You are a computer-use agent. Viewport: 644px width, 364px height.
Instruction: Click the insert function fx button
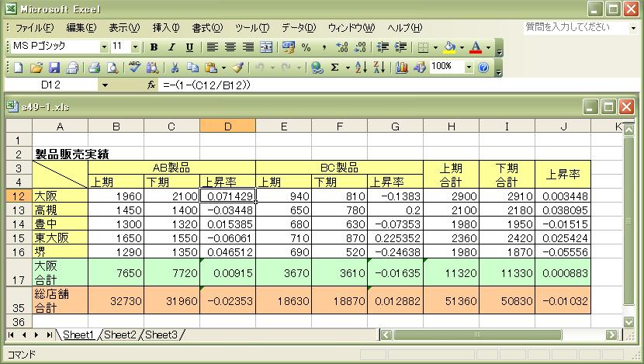tap(151, 85)
